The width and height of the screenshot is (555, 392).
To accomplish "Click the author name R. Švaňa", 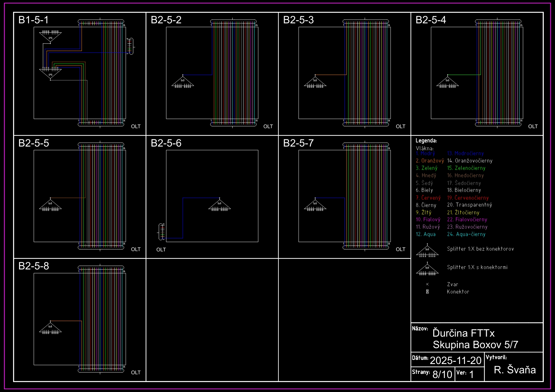I will [515, 370].
